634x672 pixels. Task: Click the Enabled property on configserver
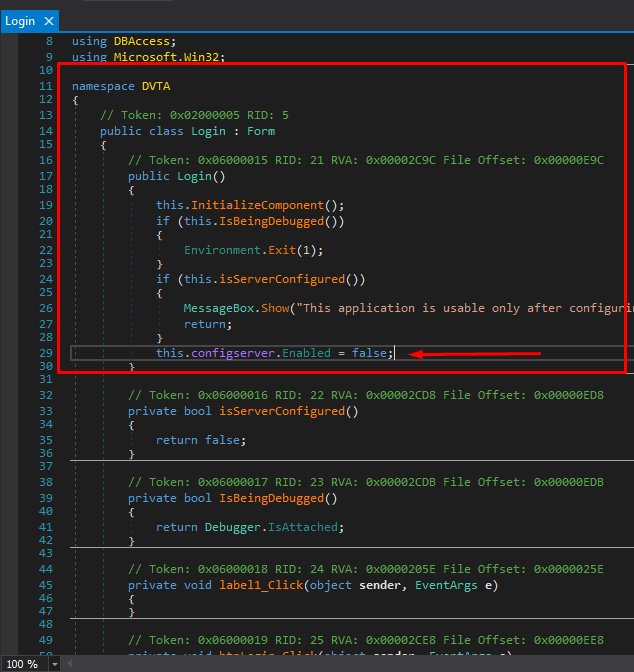[x=309, y=353]
